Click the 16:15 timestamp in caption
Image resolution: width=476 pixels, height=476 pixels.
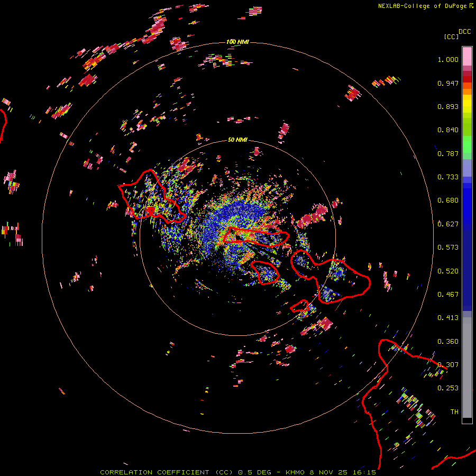364,472
